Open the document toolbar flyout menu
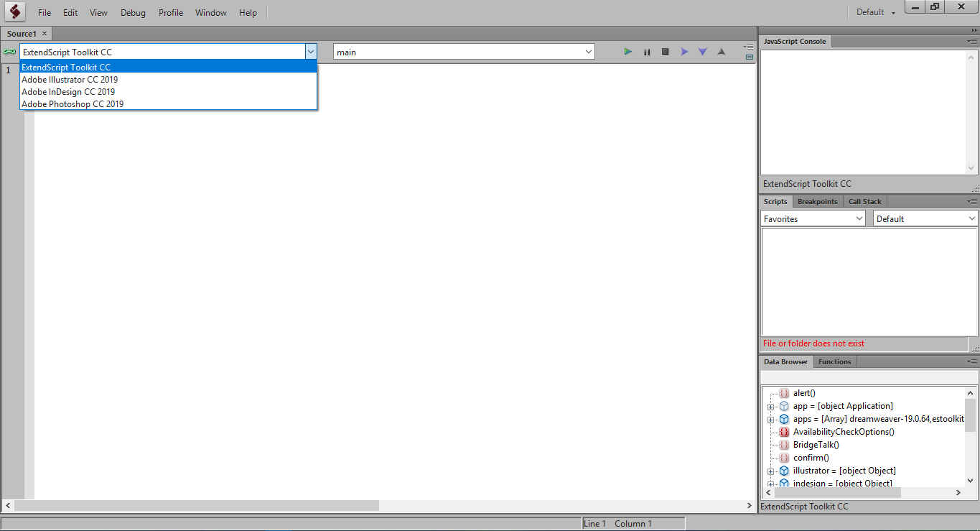Image resolution: width=980 pixels, height=531 pixels. pos(749,47)
